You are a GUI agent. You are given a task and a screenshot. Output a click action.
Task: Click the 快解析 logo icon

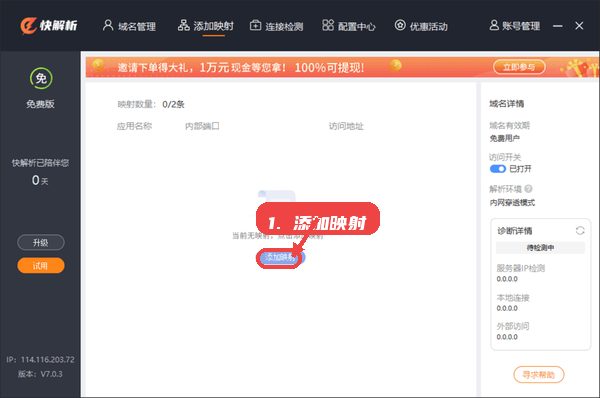pos(29,26)
